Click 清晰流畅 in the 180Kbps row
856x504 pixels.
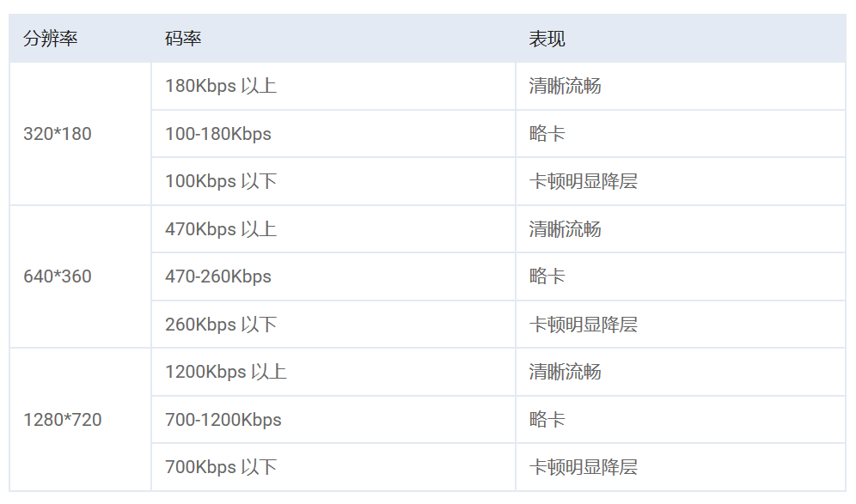(565, 86)
